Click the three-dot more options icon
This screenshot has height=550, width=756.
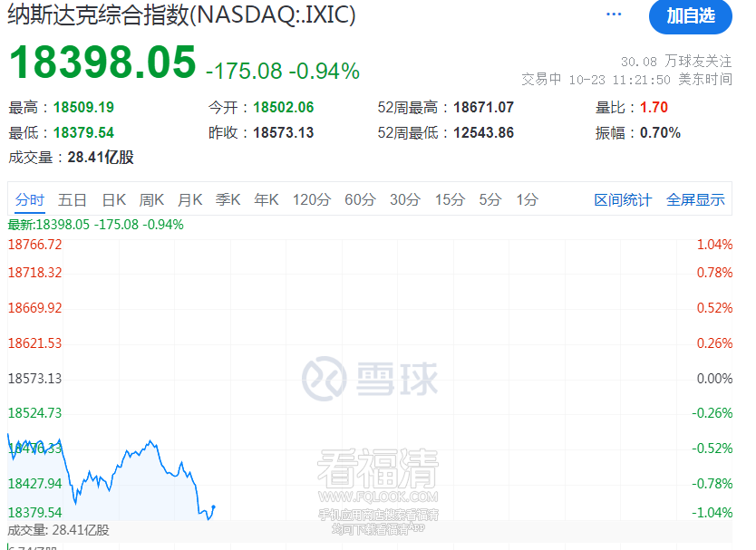point(615,15)
